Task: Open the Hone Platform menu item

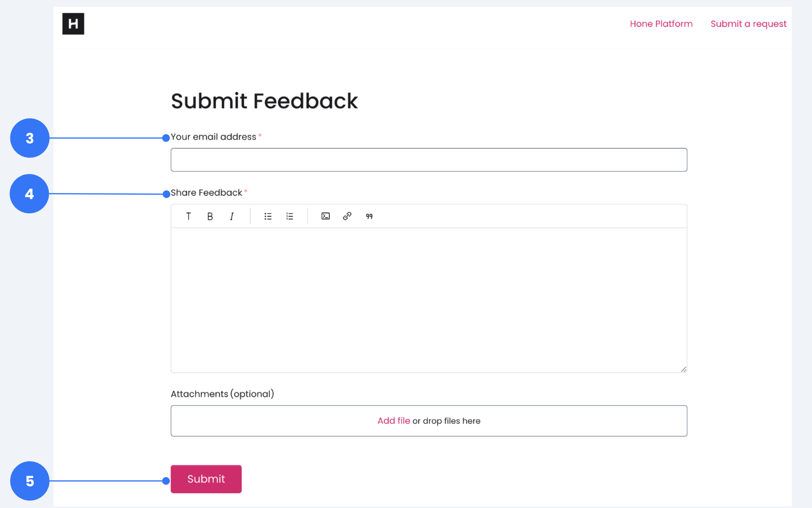Action: tap(661, 24)
